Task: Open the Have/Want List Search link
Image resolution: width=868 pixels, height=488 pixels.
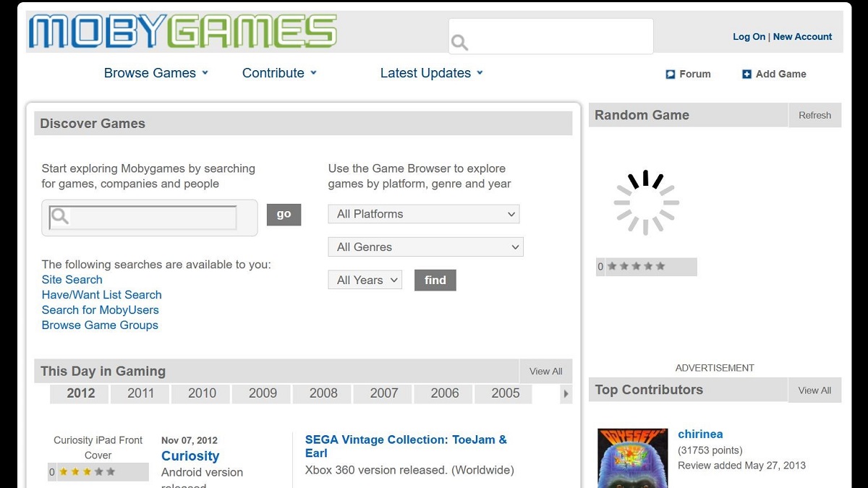Action: pyautogui.click(x=101, y=294)
